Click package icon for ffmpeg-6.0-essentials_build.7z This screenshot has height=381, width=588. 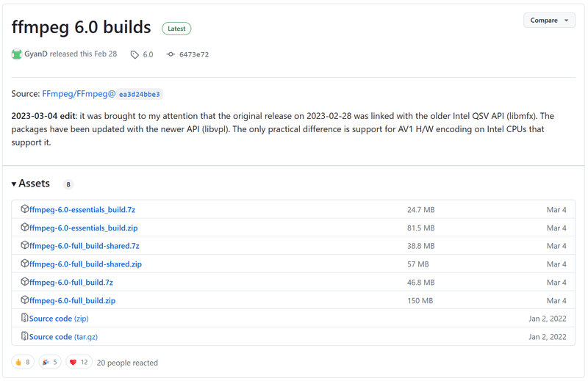25,209
